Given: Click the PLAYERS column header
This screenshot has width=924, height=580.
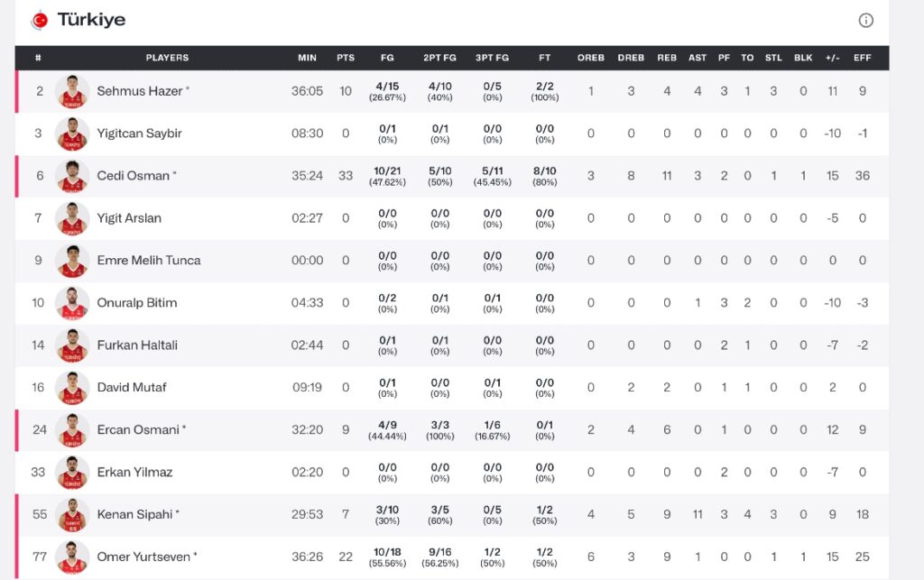Looking at the screenshot, I should click(167, 58).
